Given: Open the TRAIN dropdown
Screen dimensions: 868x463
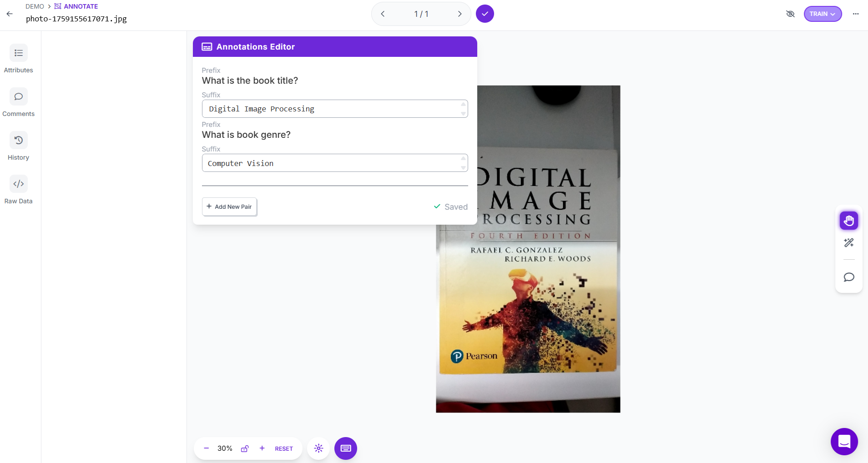Looking at the screenshot, I should 823,14.
